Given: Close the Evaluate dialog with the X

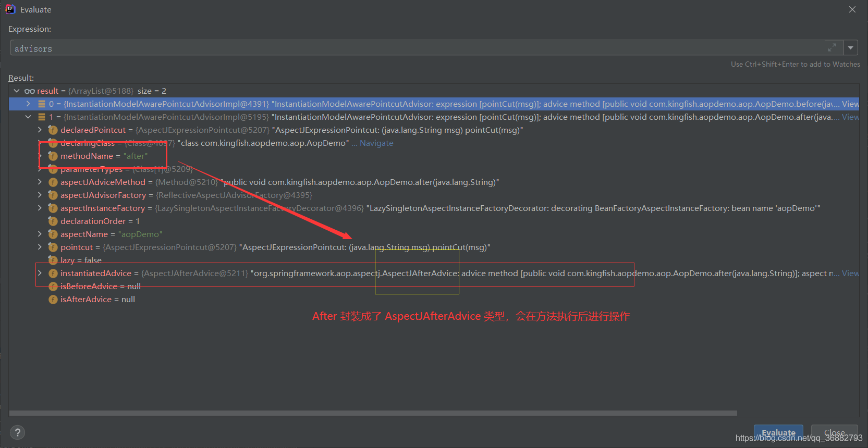Looking at the screenshot, I should click(852, 9).
